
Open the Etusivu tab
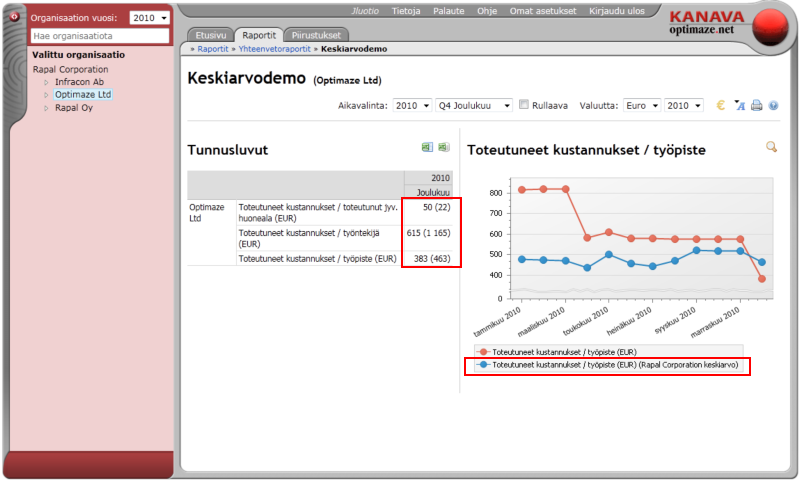(x=210, y=34)
